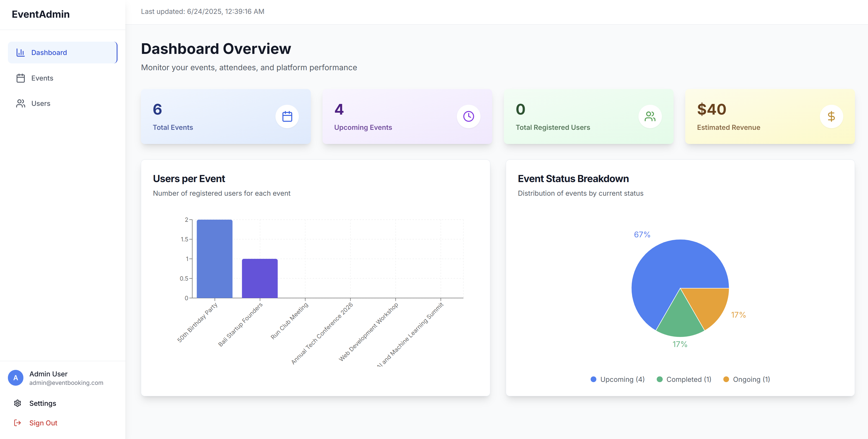Viewport: 868px width, 439px height.
Task: Click the dollar icon on Estimated Revenue card
Action: (x=831, y=116)
